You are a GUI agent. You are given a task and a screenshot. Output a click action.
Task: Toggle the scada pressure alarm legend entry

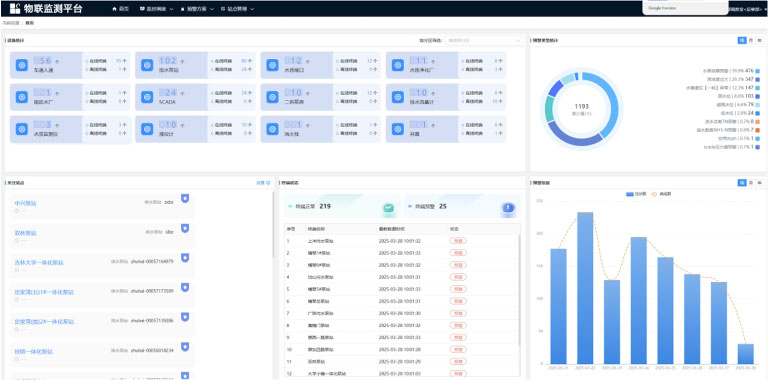[x=732, y=146]
